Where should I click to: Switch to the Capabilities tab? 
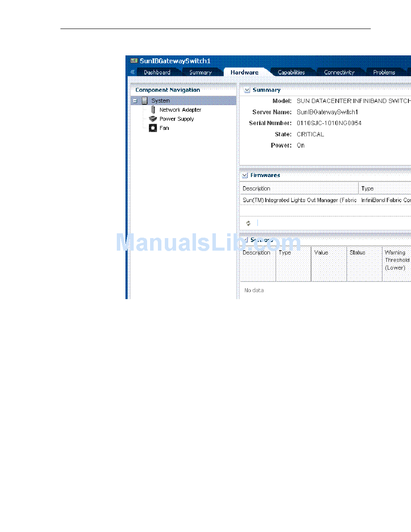[x=291, y=72]
